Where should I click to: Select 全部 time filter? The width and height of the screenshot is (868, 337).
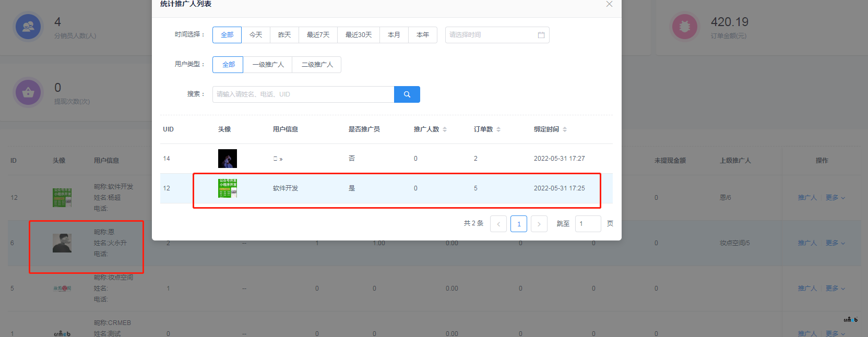pyautogui.click(x=227, y=35)
